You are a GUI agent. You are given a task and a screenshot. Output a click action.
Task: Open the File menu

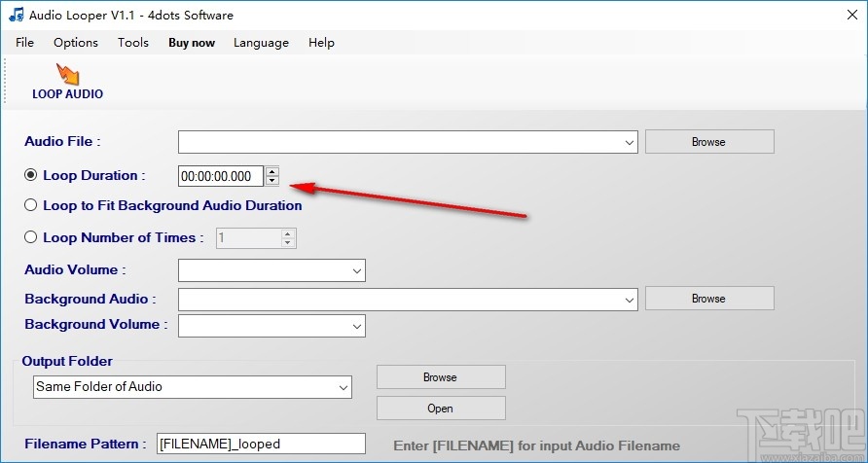[x=25, y=43]
